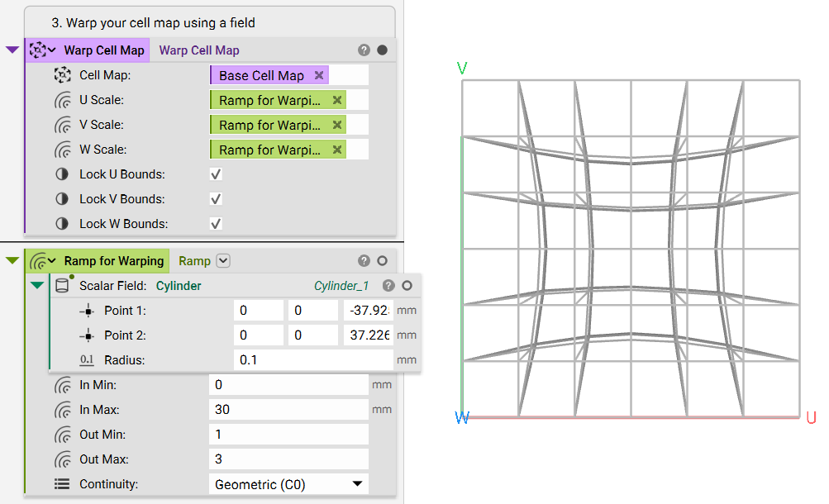Open help for Ramp for Warping block
829x504 pixels.
click(364, 261)
